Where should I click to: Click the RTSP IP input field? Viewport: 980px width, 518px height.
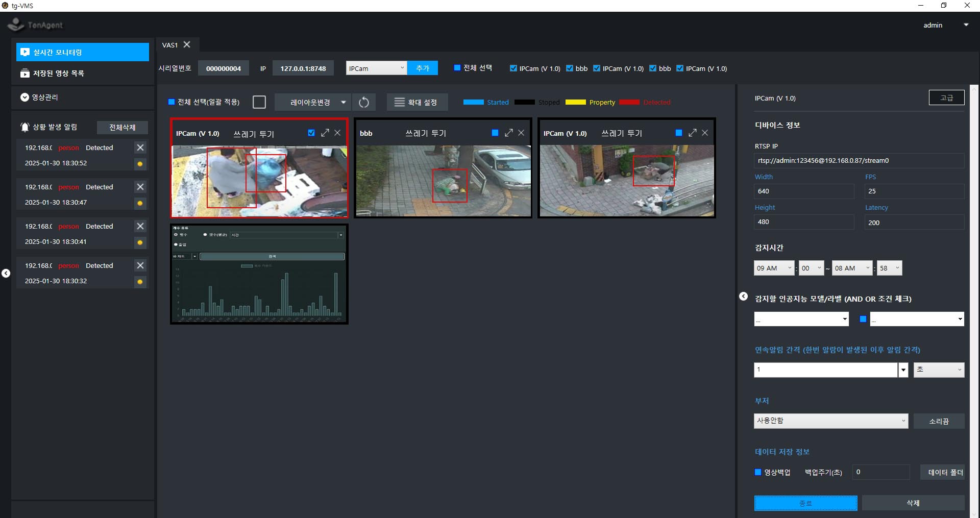tap(858, 161)
